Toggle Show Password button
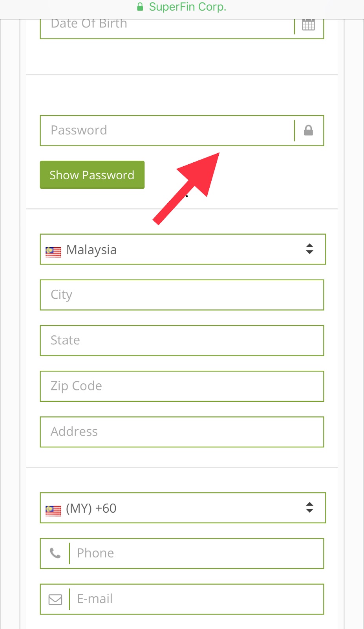 [92, 175]
